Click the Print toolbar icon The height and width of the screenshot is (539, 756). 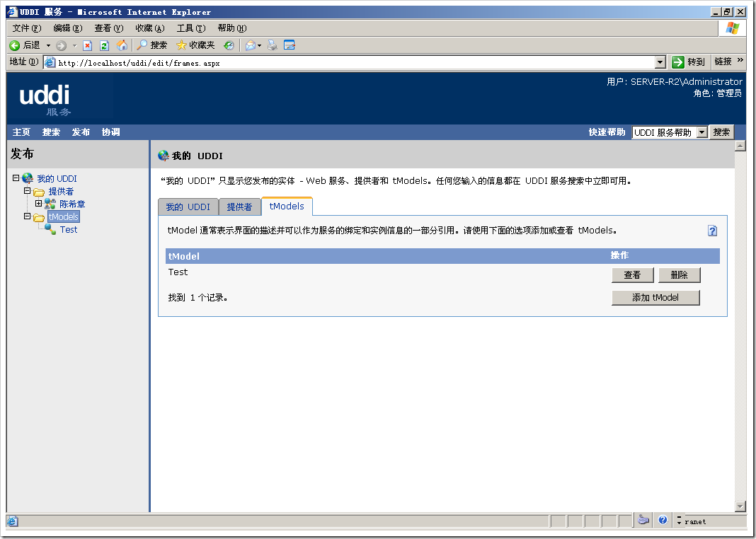(x=273, y=45)
